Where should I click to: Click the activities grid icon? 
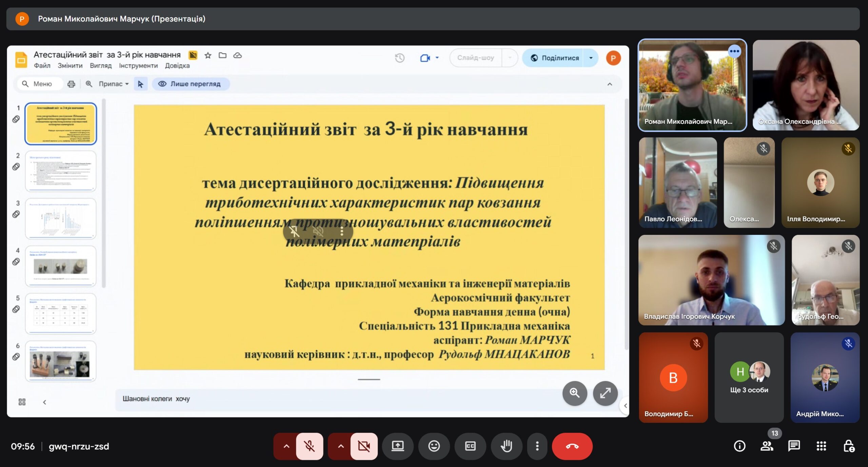821,446
